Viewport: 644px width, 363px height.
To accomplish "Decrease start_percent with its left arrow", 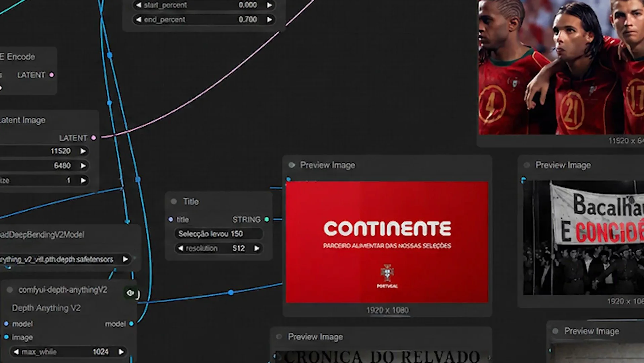I will click(138, 5).
